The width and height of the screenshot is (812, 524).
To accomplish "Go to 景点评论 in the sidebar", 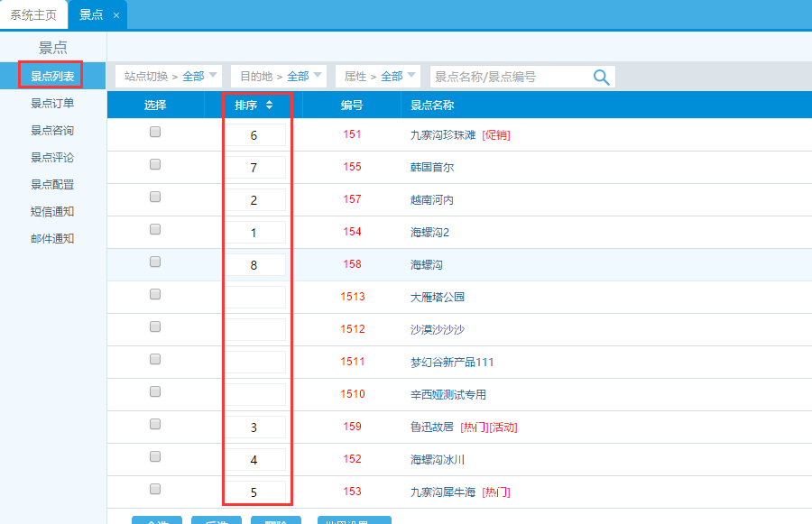I will pos(52,157).
